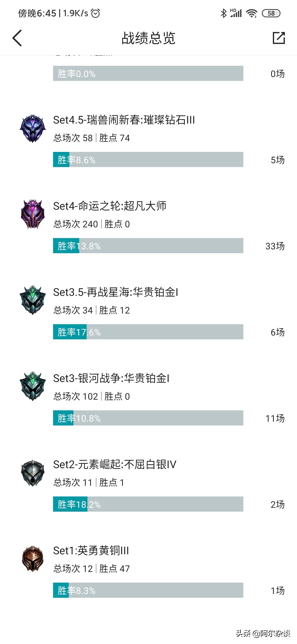Open the Set4.5-瑞兽闹新春 season title
This screenshot has width=297, height=644.
[x=124, y=120]
